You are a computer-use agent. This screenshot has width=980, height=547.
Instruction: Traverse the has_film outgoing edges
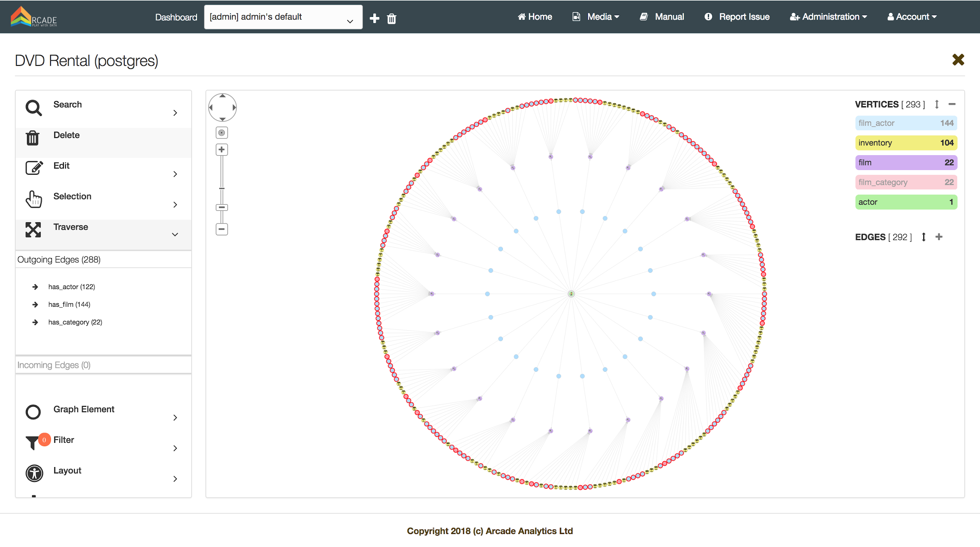[69, 304]
